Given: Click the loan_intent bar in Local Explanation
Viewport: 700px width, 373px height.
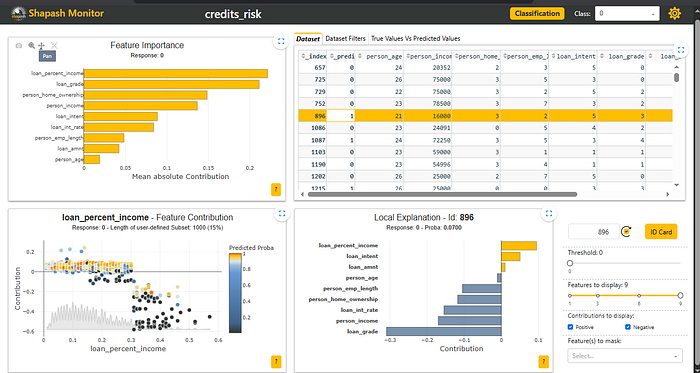Looking at the screenshot, I should (511, 257).
